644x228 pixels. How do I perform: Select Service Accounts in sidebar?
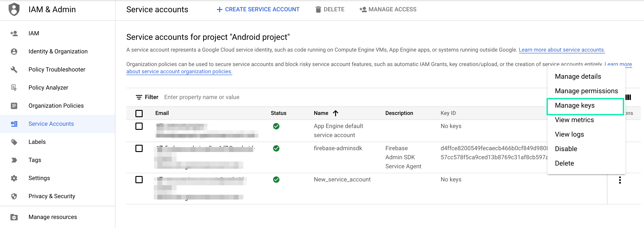click(x=58, y=124)
